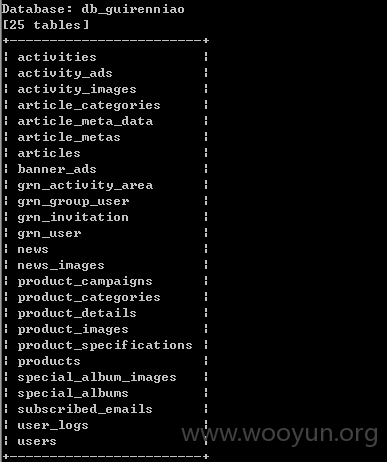Click the 'Database: db_guirenniao' header text
Screen dimensions: 387x462
[x=93, y=9]
